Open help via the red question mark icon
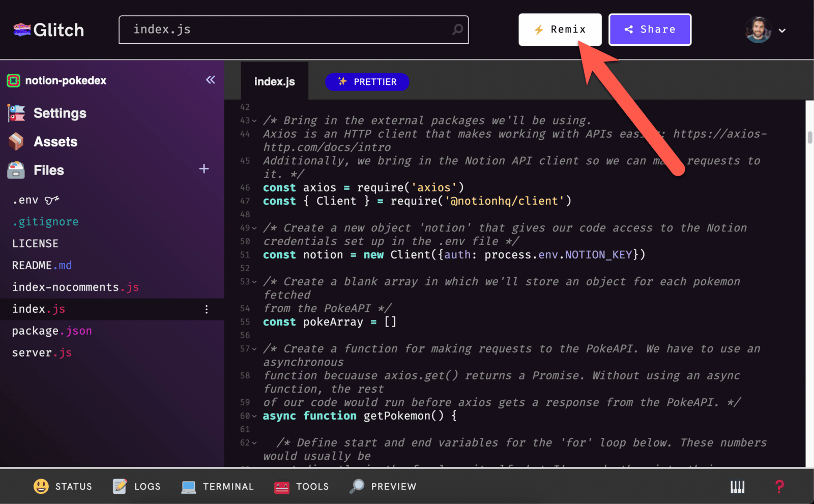 coord(779,486)
